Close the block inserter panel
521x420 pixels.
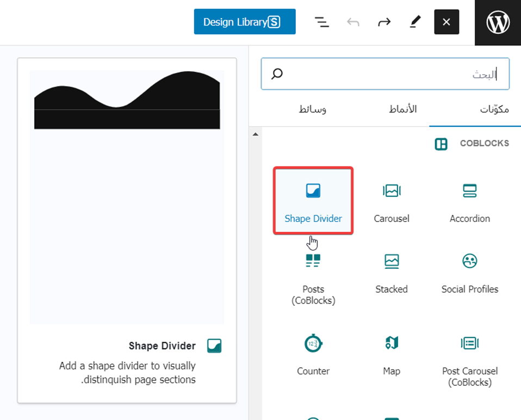click(446, 22)
